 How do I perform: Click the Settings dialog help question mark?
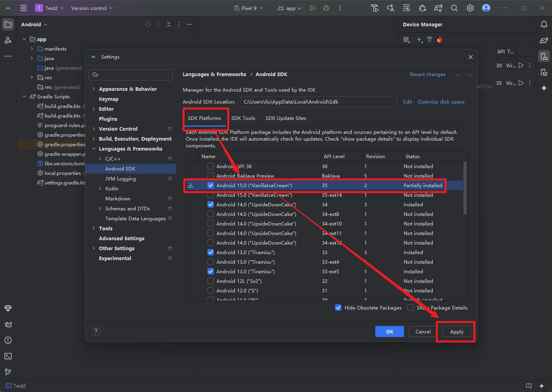click(96, 331)
